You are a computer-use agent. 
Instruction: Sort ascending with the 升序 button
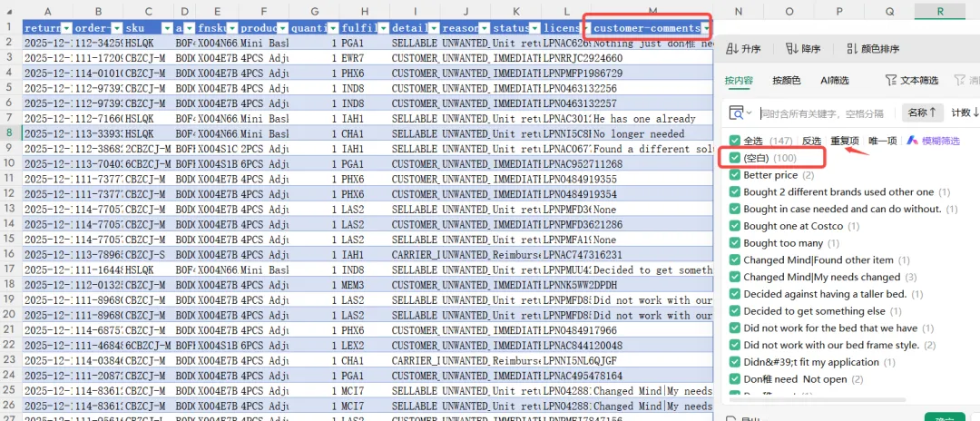pos(743,49)
